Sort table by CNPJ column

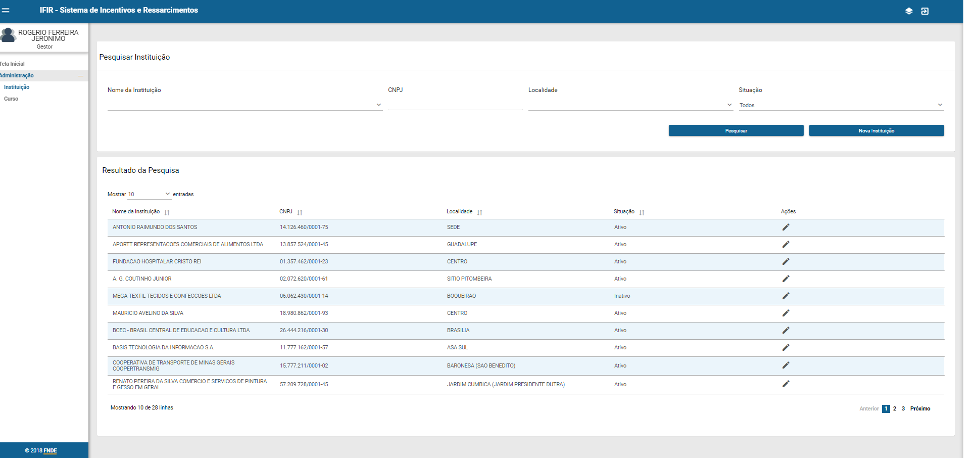300,212
